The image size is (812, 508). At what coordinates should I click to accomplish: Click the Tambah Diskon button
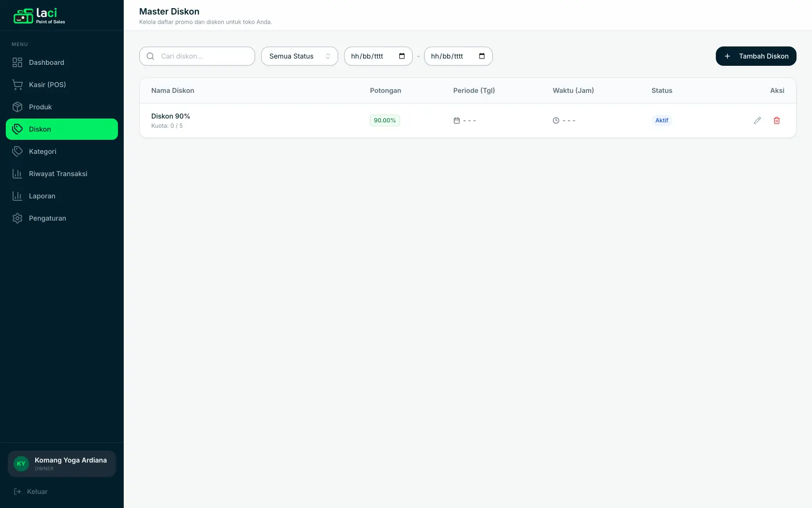[756, 56]
